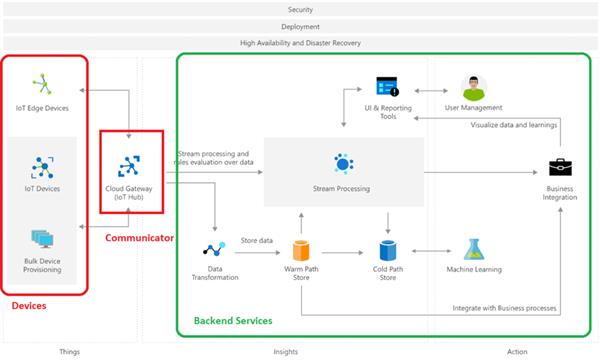Click the Stream Processing icon
The height and width of the screenshot is (360, 600).
point(343,164)
